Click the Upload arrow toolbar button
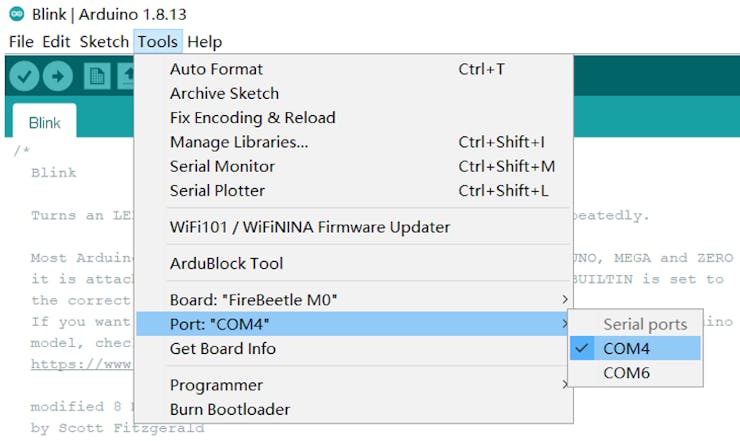Viewport: 740px width, 441px height. (x=58, y=75)
